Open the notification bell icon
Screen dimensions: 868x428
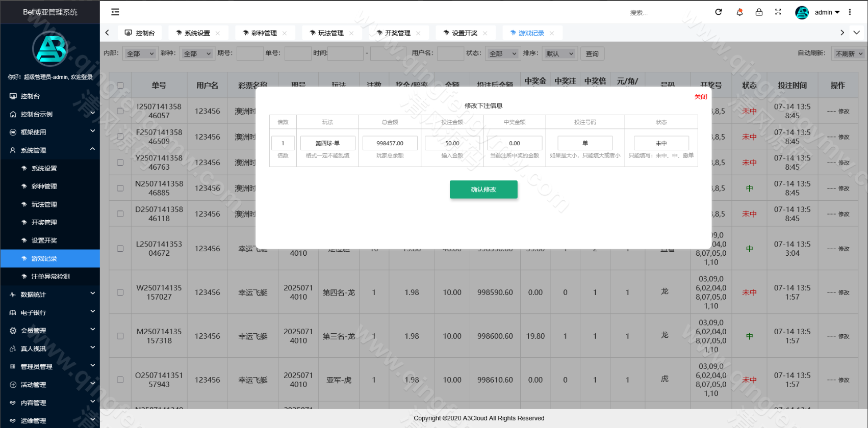[x=739, y=12]
